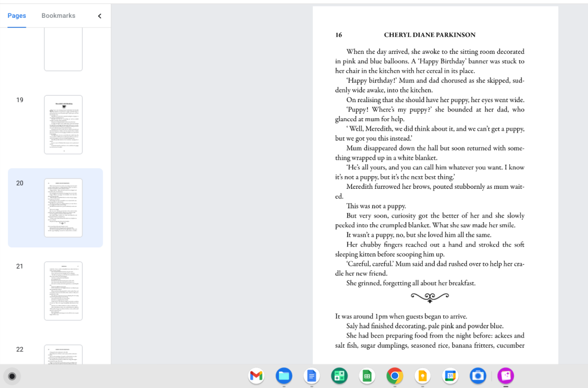Image resolution: width=588 pixels, height=388 pixels.
Task: Collapse the sidebar with the chevron arrow
Action: [x=99, y=15]
